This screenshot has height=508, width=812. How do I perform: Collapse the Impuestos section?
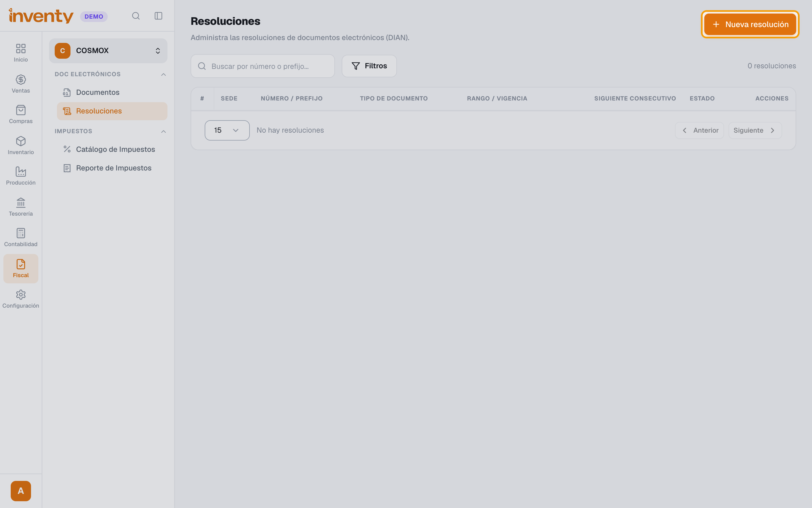coord(164,131)
